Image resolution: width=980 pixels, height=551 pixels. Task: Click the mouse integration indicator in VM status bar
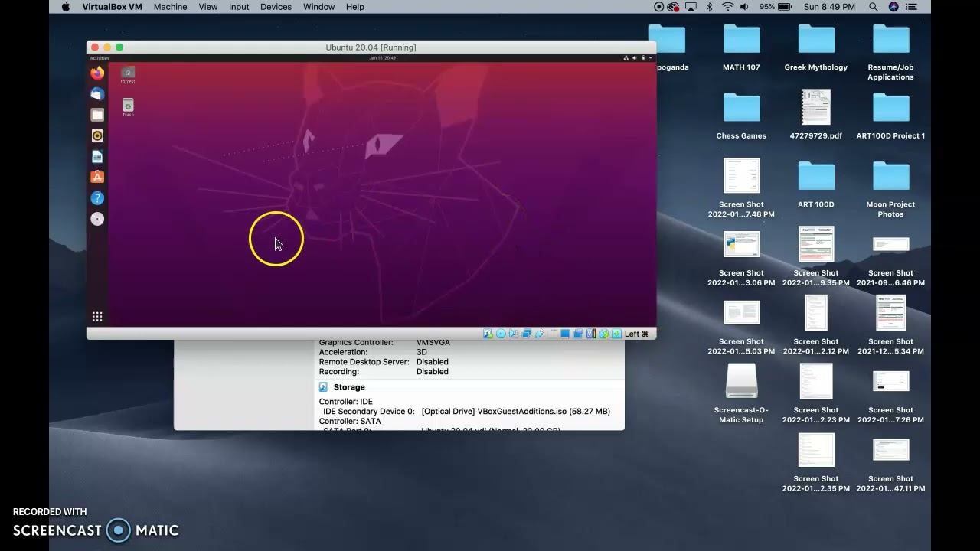tap(603, 334)
